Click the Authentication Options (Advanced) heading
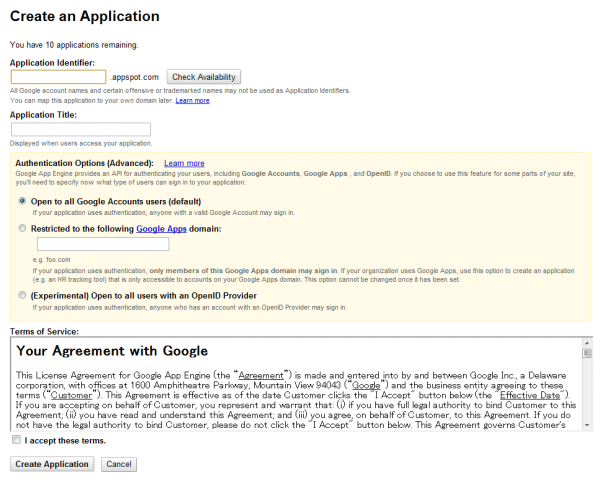Viewport: 600px width, 480px height. point(84,163)
